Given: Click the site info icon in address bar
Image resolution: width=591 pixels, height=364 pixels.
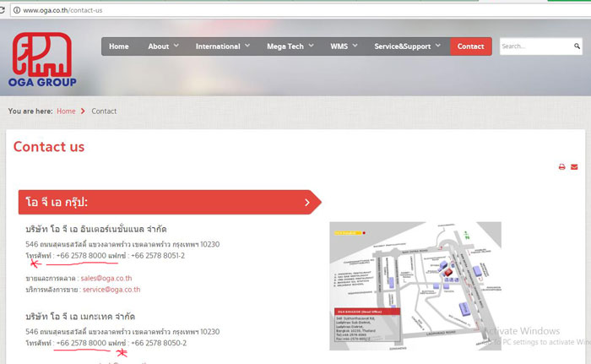Looking at the screenshot, I should coord(16,10).
